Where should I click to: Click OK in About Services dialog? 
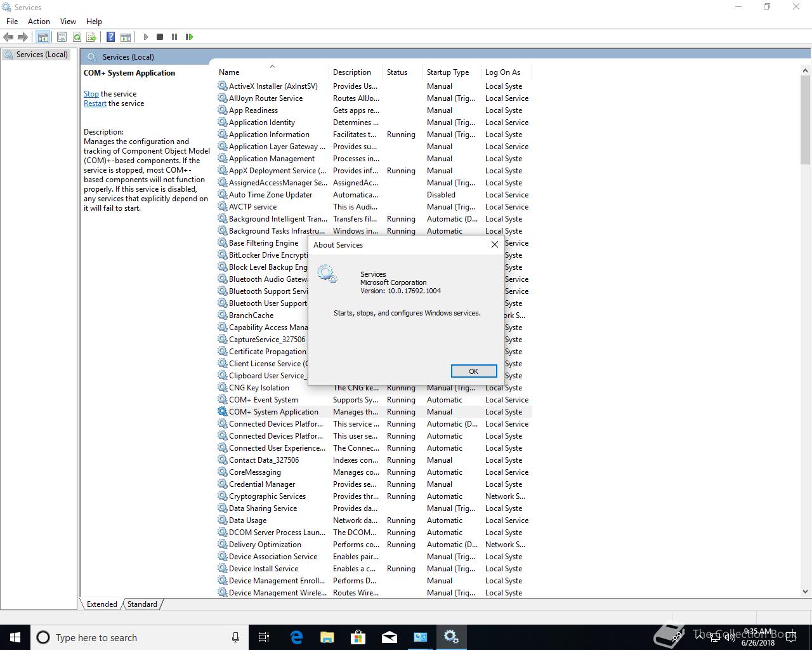tap(474, 371)
